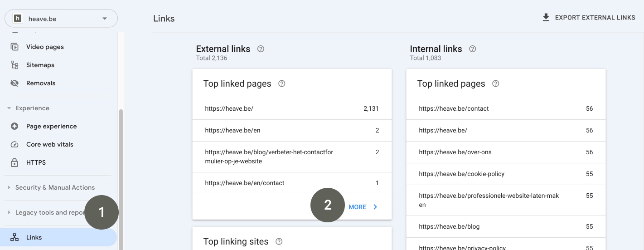Viewport: 644px width, 250px height.
Task: Click the Core web vitals gauge icon
Action: coord(15,144)
